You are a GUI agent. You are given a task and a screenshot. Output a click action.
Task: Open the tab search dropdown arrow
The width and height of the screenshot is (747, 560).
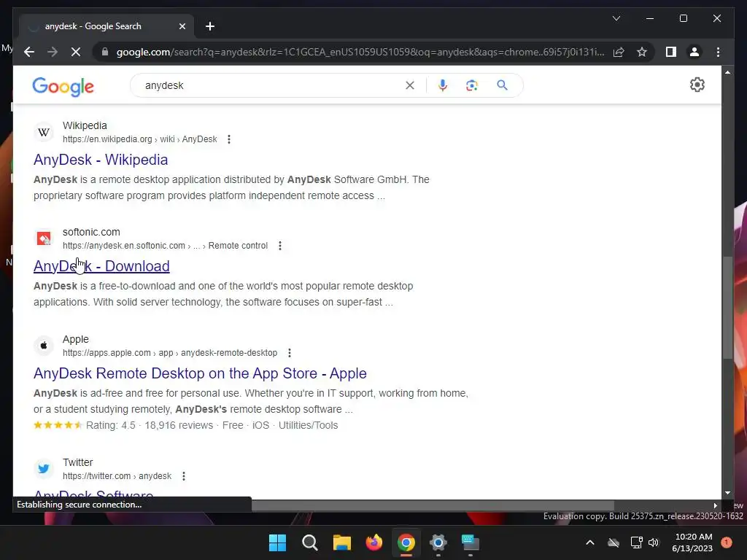(x=616, y=18)
